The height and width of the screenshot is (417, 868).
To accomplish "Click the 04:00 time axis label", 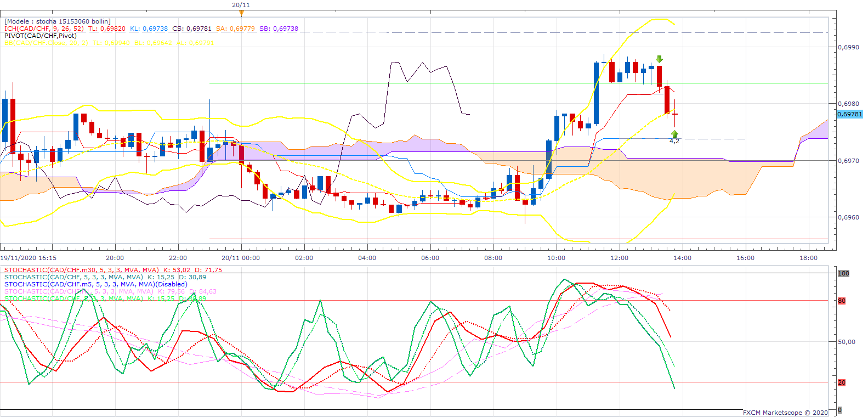I will coord(367,258).
